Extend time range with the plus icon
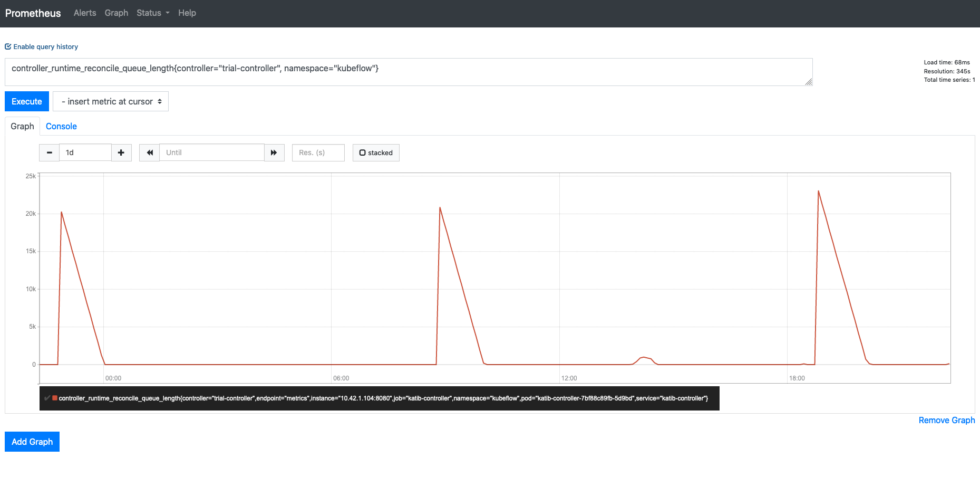Image resolution: width=980 pixels, height=477 pixels. coord(121,152)
